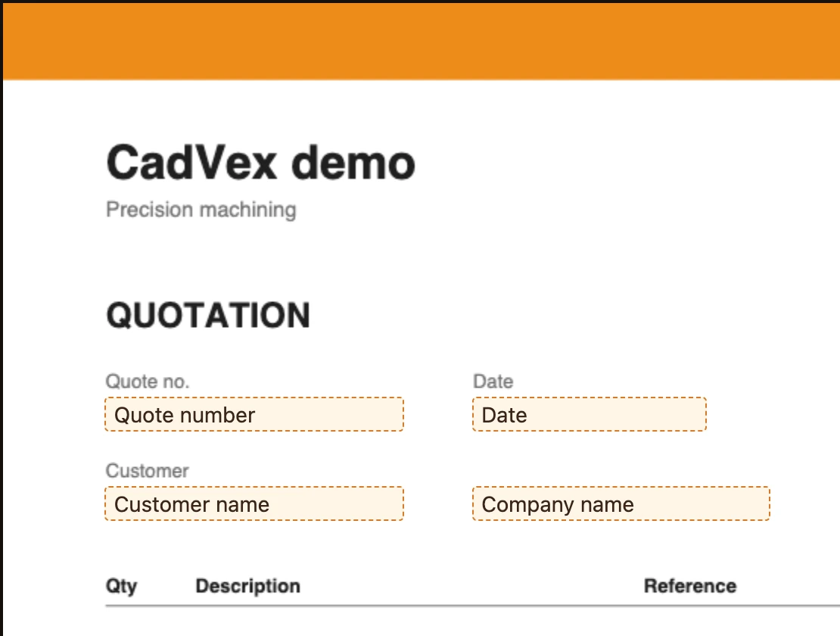Click the "Quote no." label
The image size is (840, 636).
pos(148,382)
